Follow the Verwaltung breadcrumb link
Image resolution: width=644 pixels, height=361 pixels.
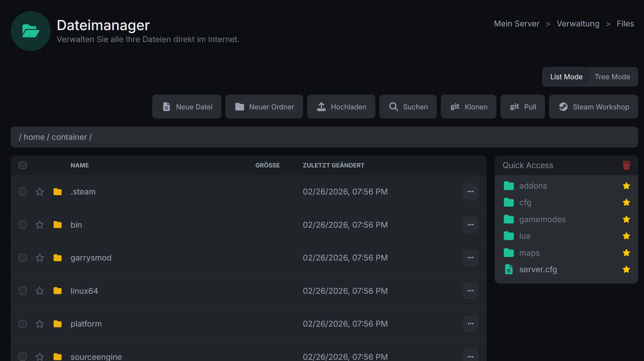coord(578,24)
